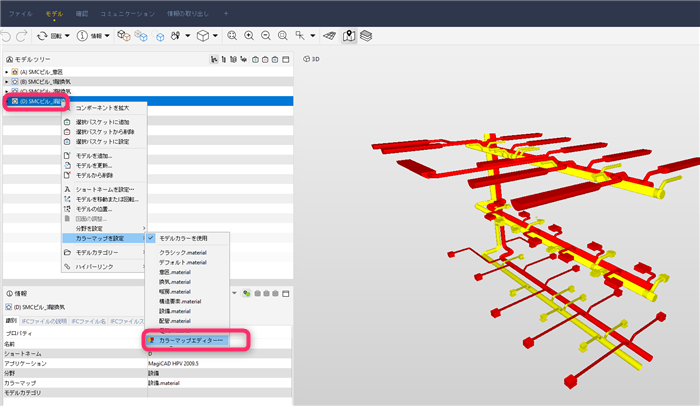Toggle the first model tree view icon
This screenshot has height=406, width=700.
pyautogui.click(x=214, y=59)
